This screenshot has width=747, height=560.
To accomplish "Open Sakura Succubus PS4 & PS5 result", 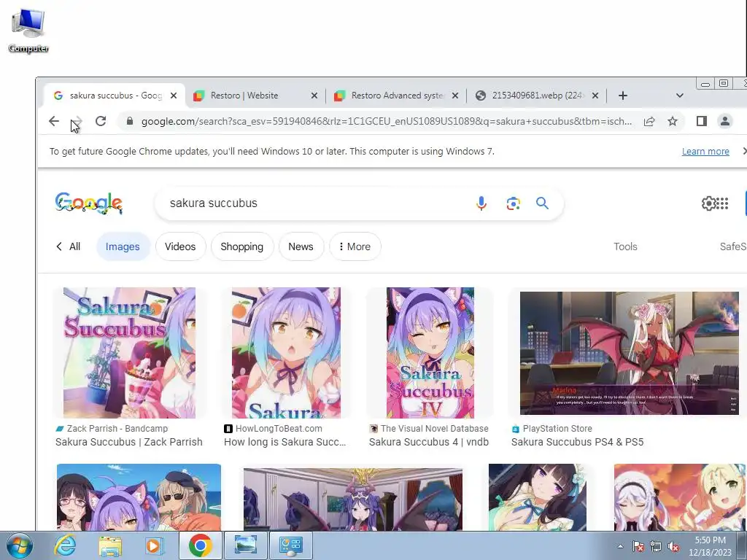I will [x=578, y=442].
